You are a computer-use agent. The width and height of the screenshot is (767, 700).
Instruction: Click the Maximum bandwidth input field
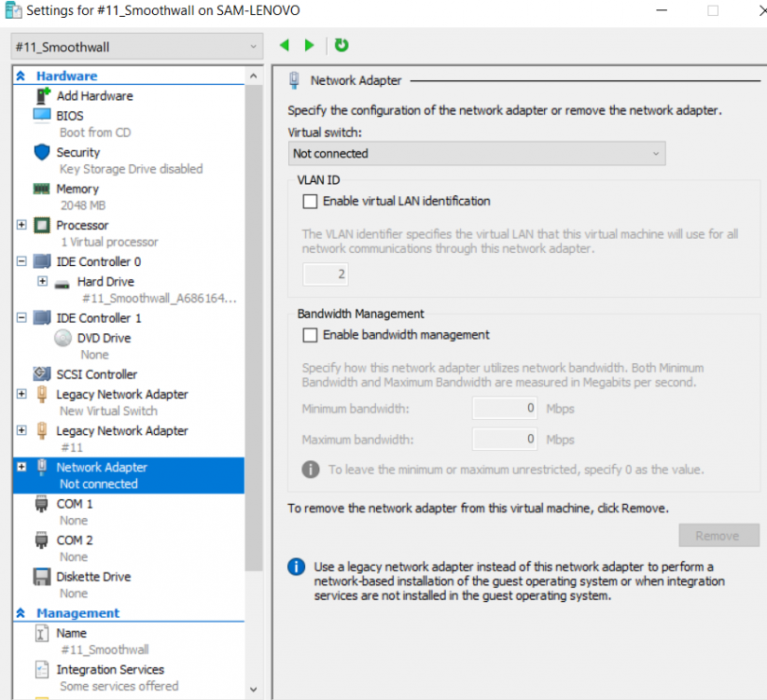coord(505,439)
